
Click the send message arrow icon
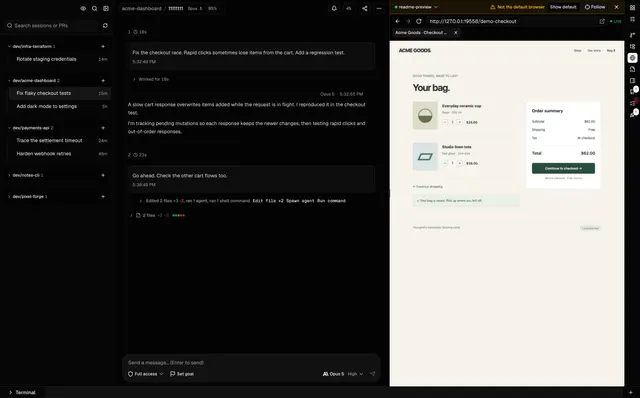coord(372,374)
